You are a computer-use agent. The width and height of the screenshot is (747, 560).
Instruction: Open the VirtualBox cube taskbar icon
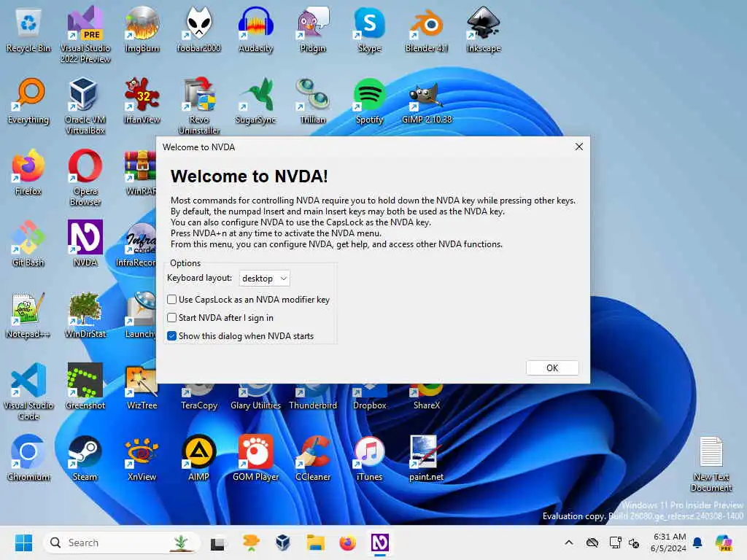(x=283, y=542)
